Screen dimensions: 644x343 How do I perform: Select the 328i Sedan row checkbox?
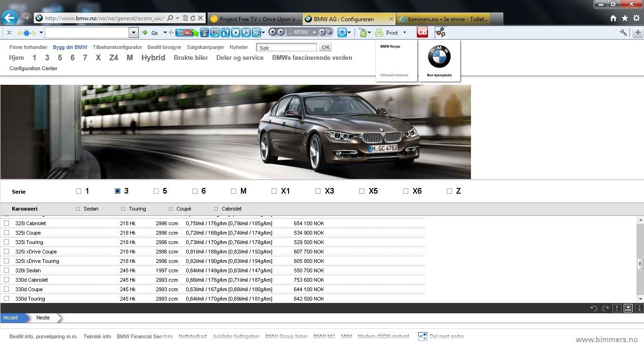[7, 270]
